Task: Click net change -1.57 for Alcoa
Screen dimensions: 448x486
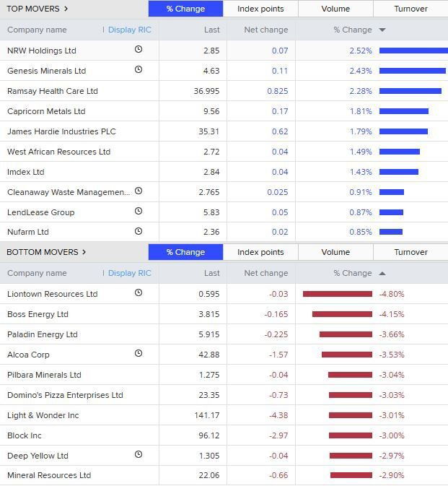Action: tap(278, 355)
